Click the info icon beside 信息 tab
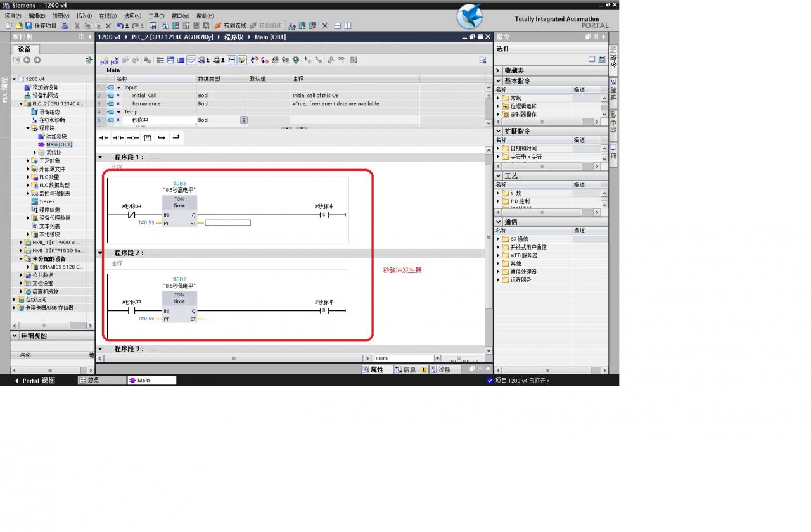 point(423,370)
